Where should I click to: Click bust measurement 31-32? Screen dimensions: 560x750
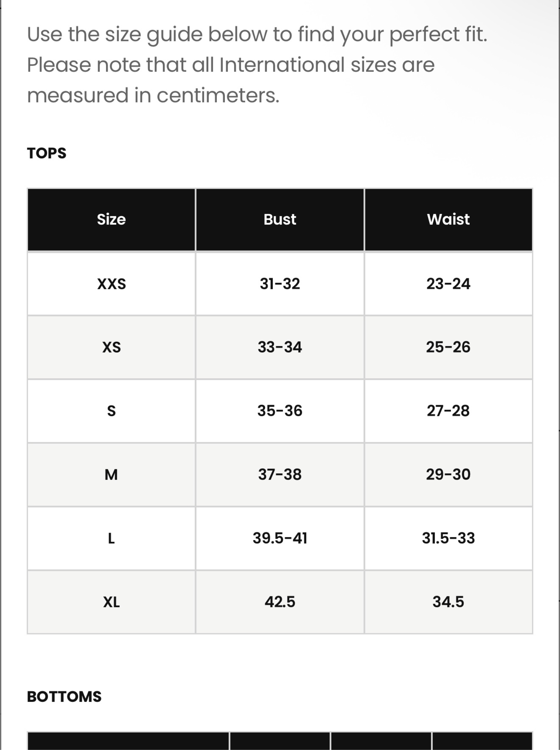coord(280,284)
